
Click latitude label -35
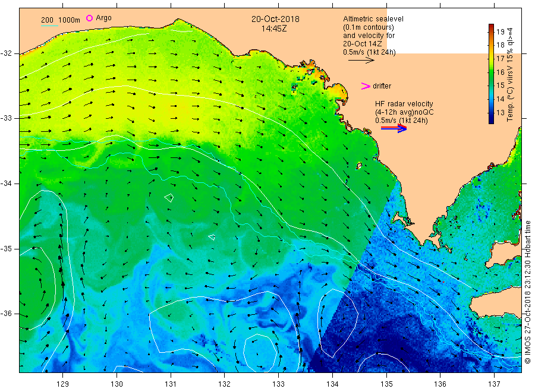point(6,249)
